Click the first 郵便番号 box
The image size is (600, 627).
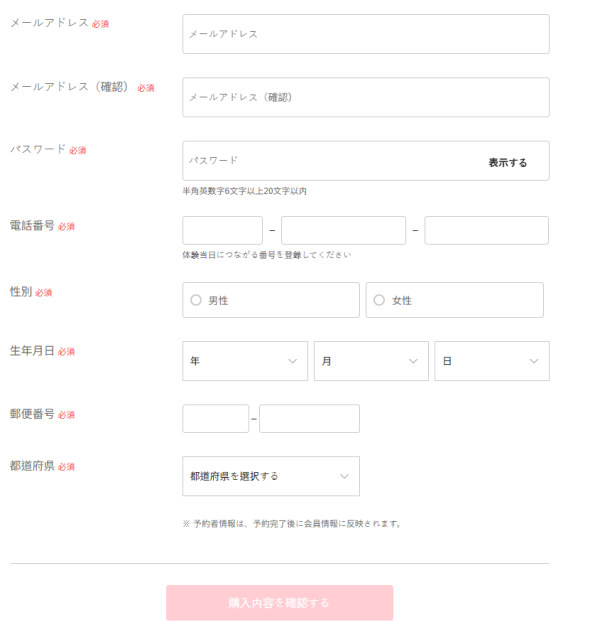(215, 419)
